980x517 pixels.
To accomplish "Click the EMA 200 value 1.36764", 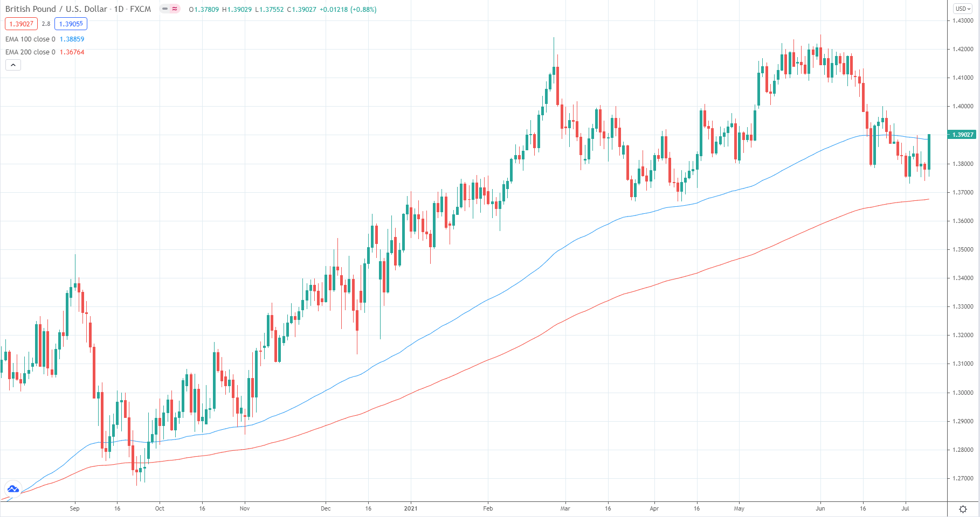I will (72, 52).
